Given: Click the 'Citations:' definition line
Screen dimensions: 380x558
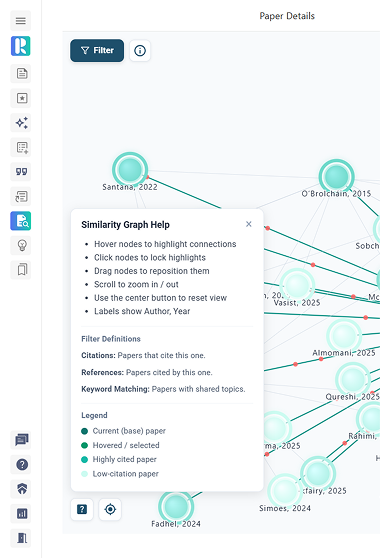Looking at the screenshot, I should (x=143, y=356).
